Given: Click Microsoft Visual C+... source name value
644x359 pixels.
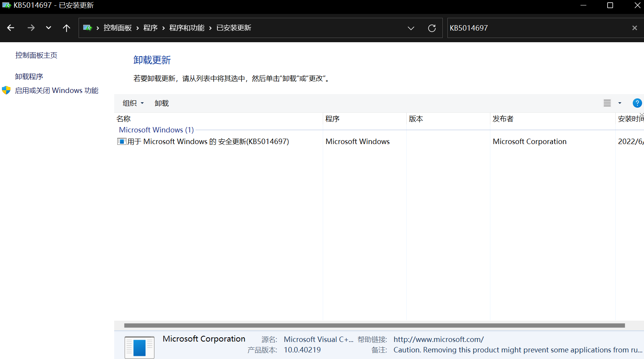Looking at the screenshot, I should [x=319, y=340].
